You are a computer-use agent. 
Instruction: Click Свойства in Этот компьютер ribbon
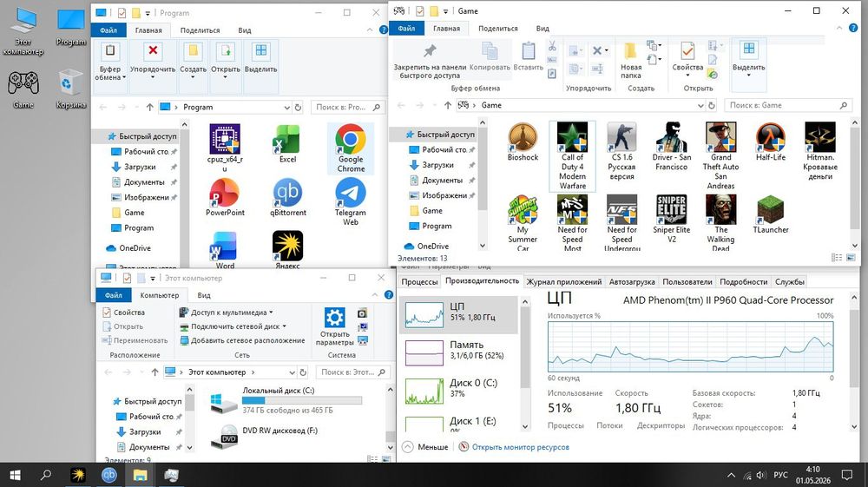pyautogui.click(x=123, y=313)
